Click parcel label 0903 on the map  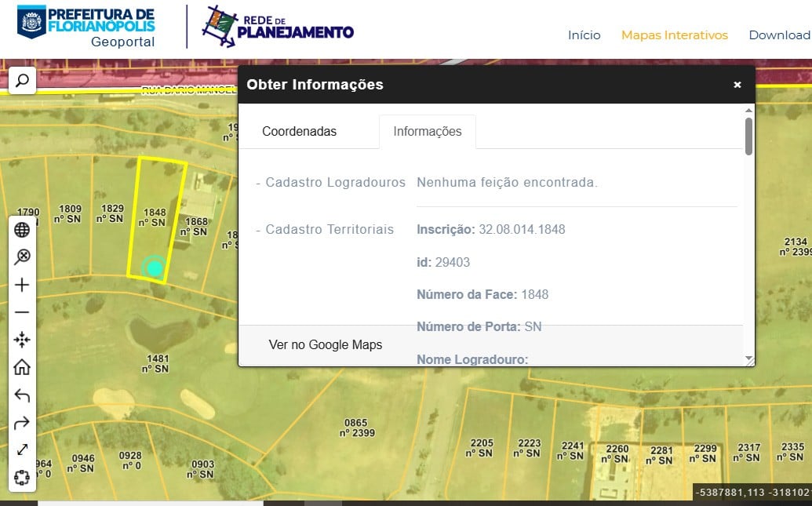201,469
